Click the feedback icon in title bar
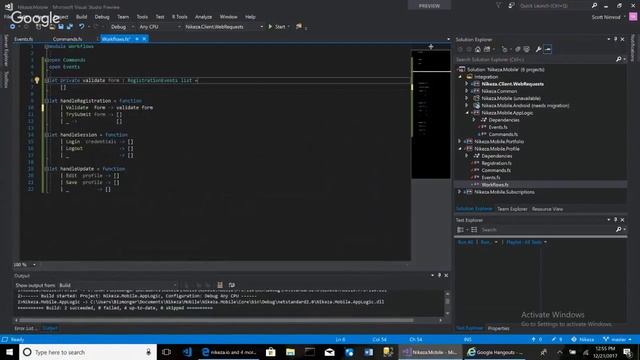The width and height of the screenshot is (640, 360). coord(511,6)
